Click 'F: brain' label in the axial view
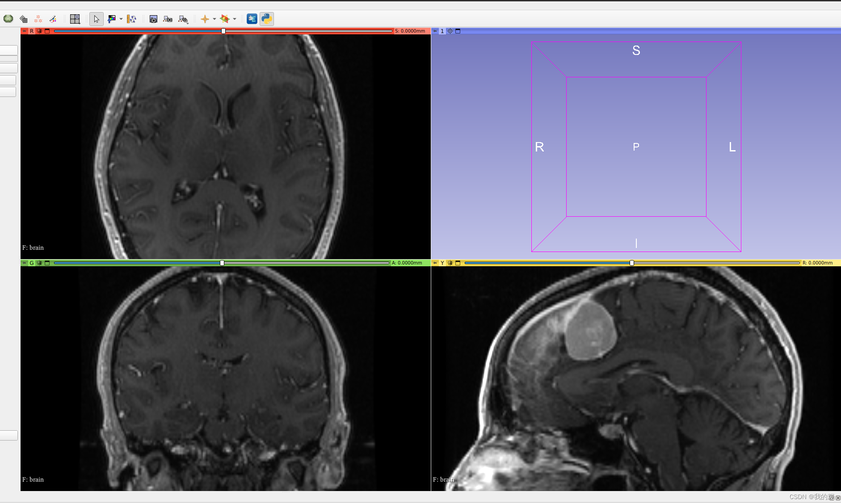Image resolution: width=841 pixels, height=504 pixels. pos(33,248)
